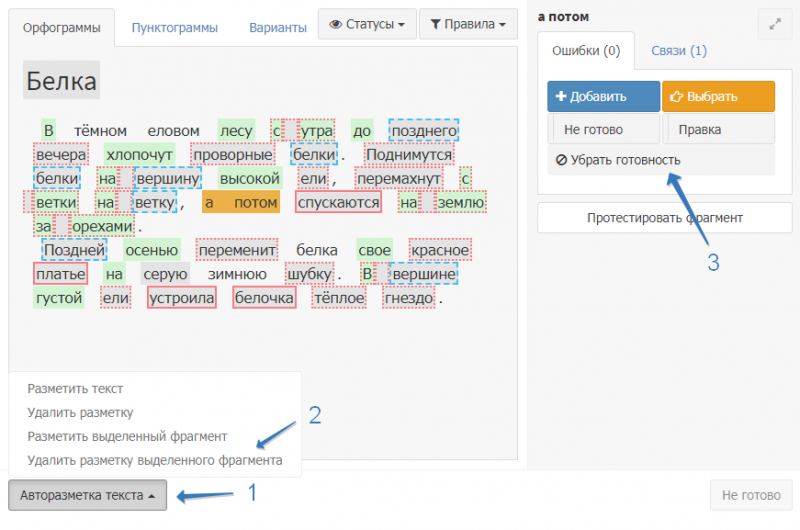Select Разметить выделенный фрагмент menu entry
The width and height of the screenshot is (800, 530).
[128, 436]
